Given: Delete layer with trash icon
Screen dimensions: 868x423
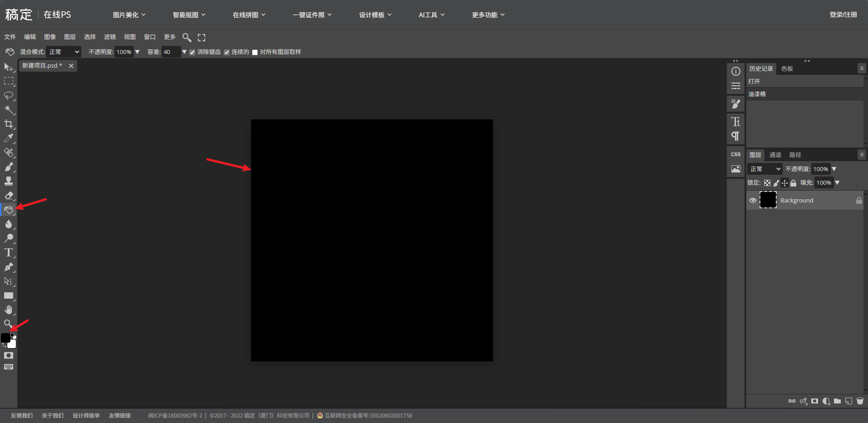Looking at the screenshot, I should 860,401.
